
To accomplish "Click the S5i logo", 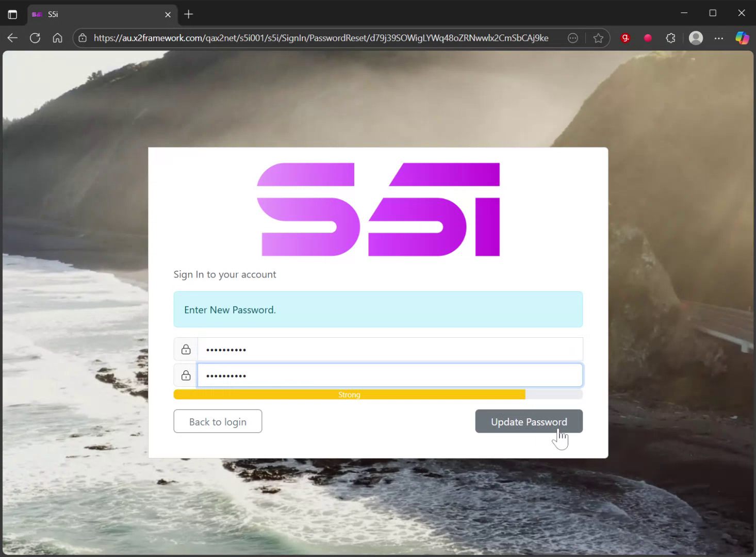I will [379, 209].
